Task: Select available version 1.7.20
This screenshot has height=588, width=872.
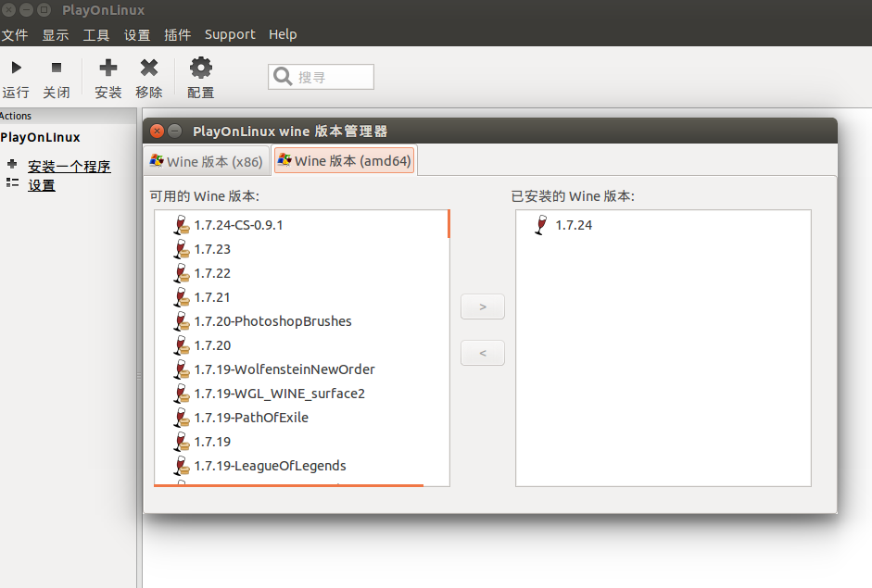Action: pyautogui.click(x=212, y=345)
